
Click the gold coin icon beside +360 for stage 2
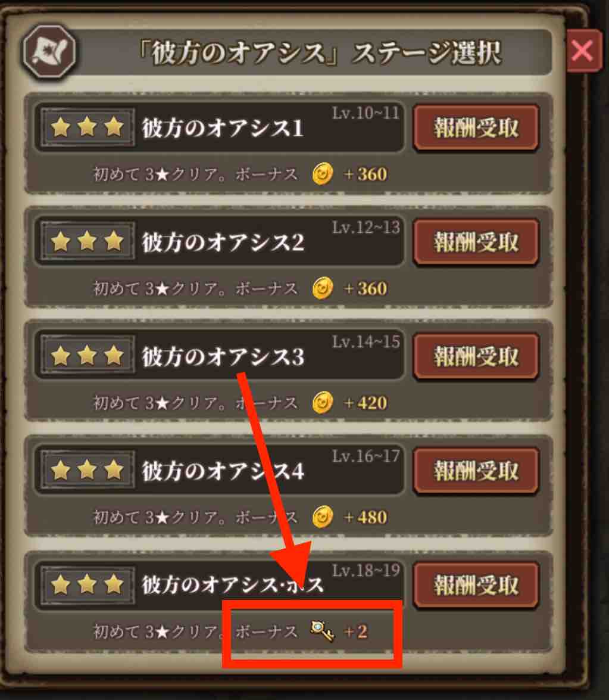coord(323,288)
